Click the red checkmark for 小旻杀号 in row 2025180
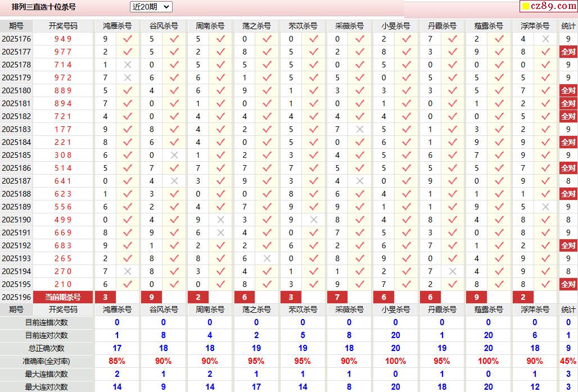The height and width of the screenshot is (392, 578). (406, 90)
